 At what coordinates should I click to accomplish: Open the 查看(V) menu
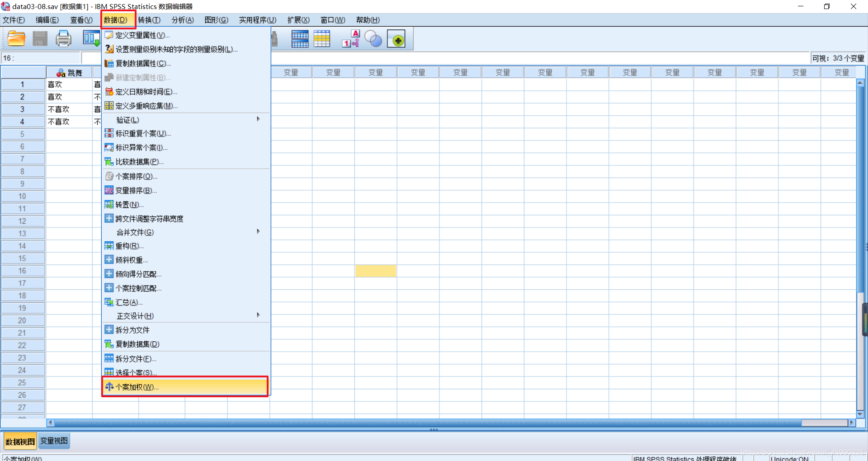[81, 20]
